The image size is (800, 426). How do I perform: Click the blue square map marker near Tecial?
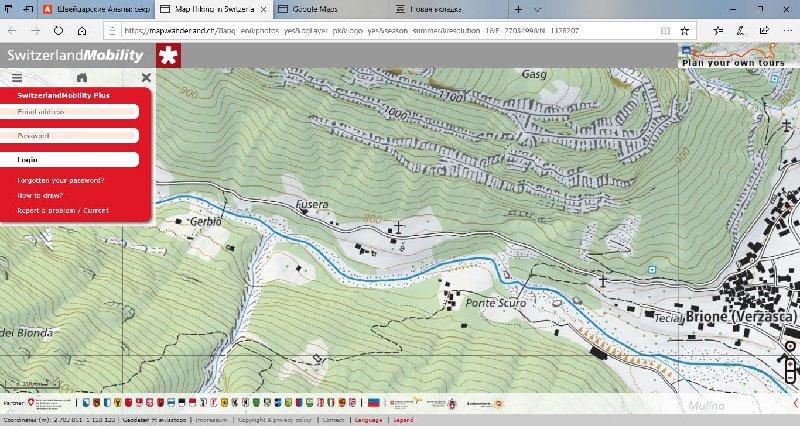click(x=652, y=269)
